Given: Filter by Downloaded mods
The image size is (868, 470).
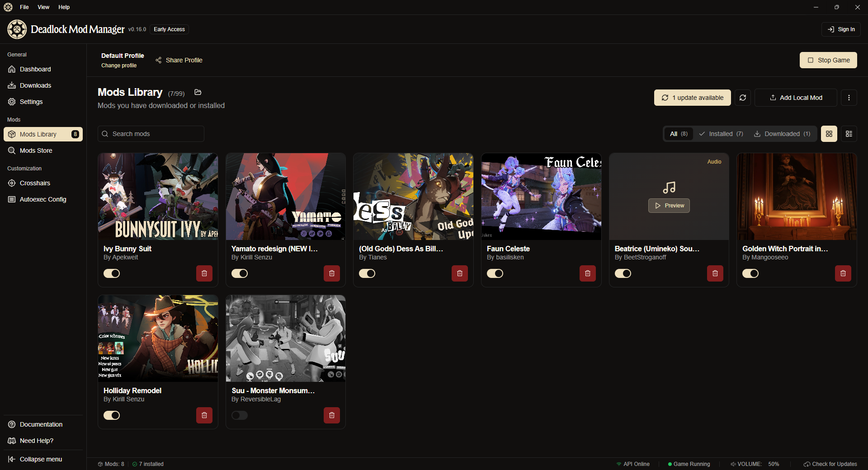Looking at the screenshot, I should click(x=782, y=134).
